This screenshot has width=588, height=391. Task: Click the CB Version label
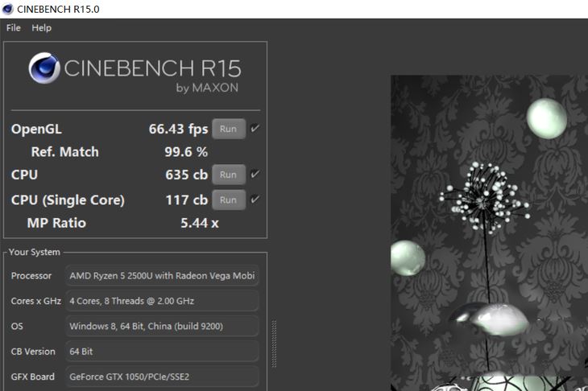click(x=33, y=352)
